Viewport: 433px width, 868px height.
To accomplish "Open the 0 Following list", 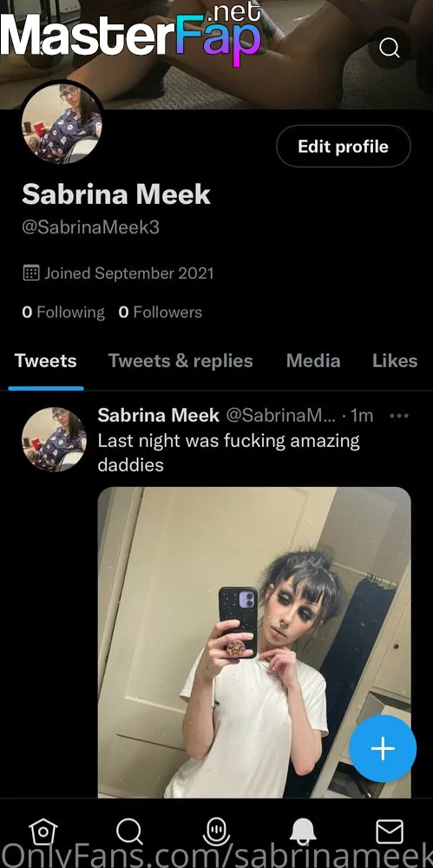I will [x=63, y=312].
